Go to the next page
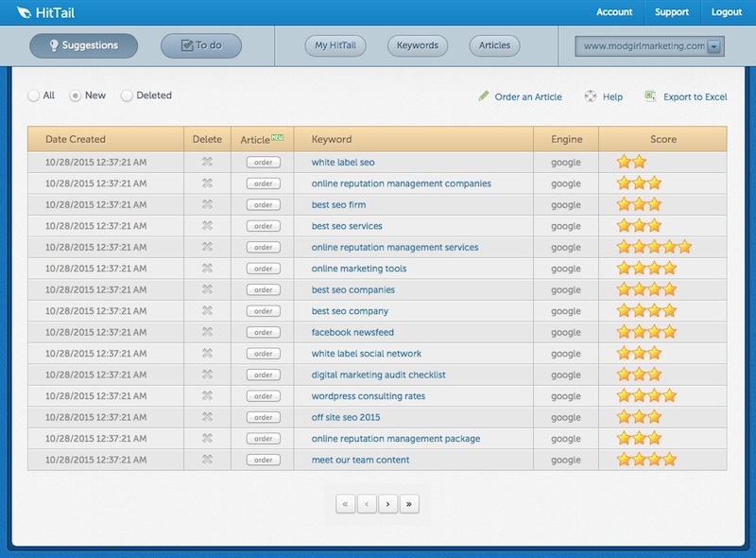This screenshot has width=756, height=558. pyautogui.click(x=387, y=504)
